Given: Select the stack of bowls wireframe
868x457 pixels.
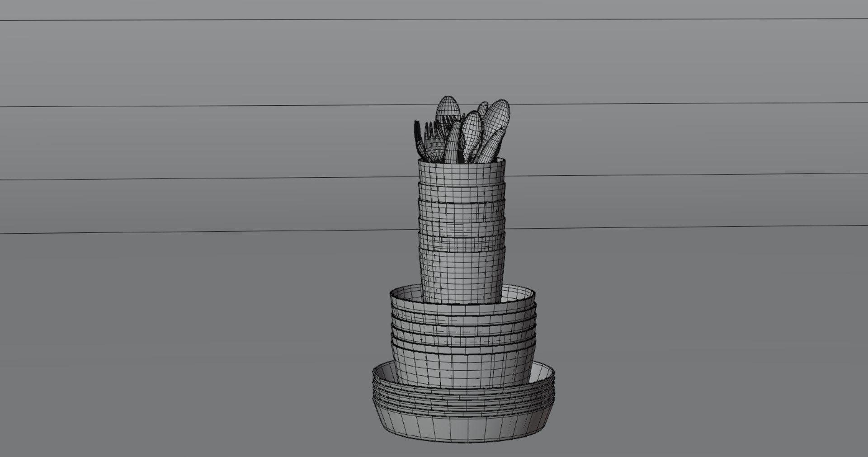Looking at the screenshot, I should pyautogui.click(x=463, y=337).
